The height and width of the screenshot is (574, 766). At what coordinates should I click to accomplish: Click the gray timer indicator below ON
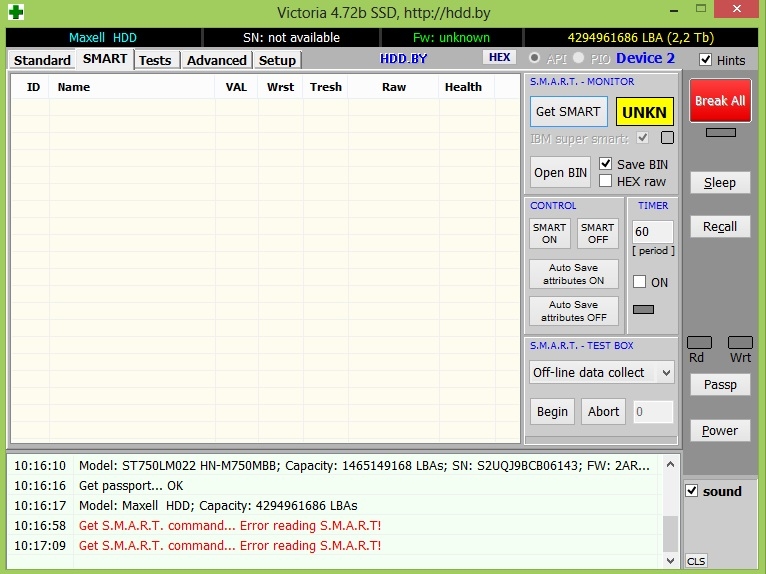pyautogui.click(x=643, y=309)
